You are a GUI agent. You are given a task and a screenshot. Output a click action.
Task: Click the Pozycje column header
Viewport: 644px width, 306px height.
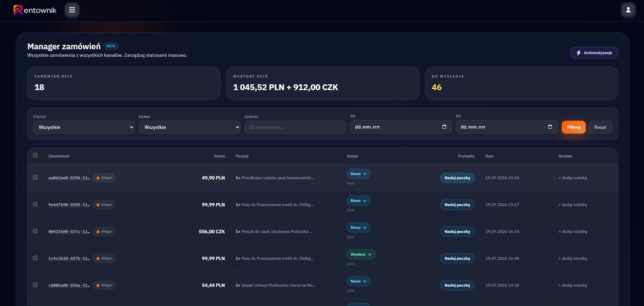pos(242,156)
